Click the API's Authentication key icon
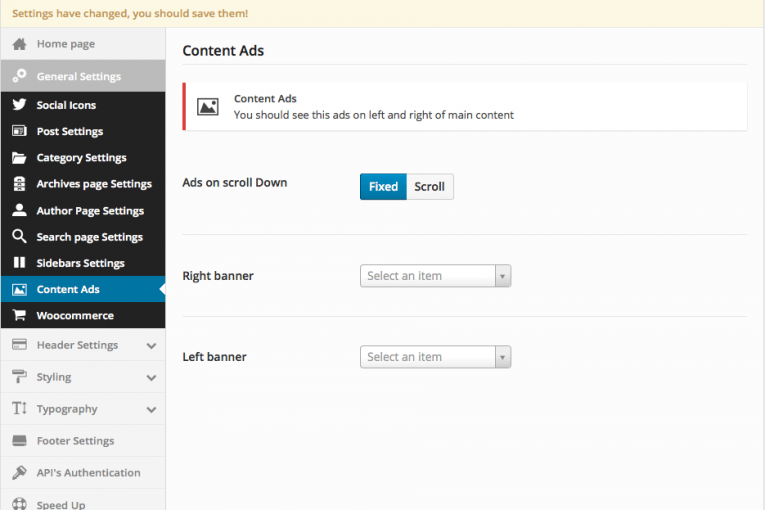Image resolution: width=765 pixels, height=510 pixels. [20, 472]
